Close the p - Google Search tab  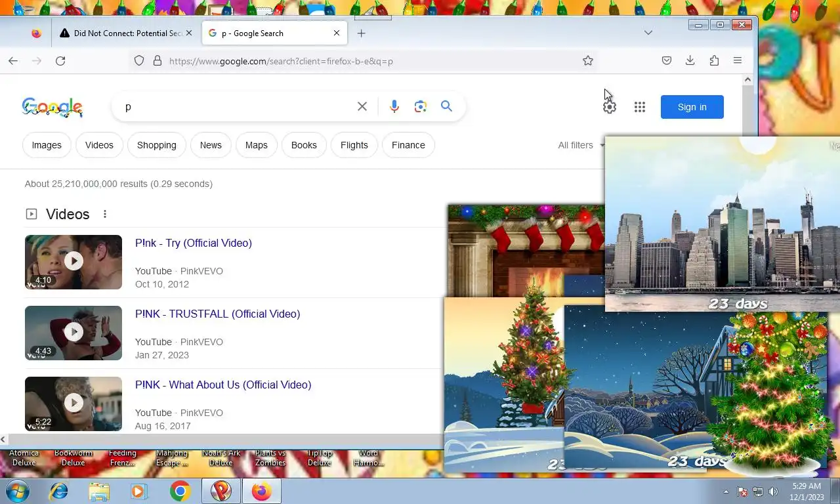337,33
